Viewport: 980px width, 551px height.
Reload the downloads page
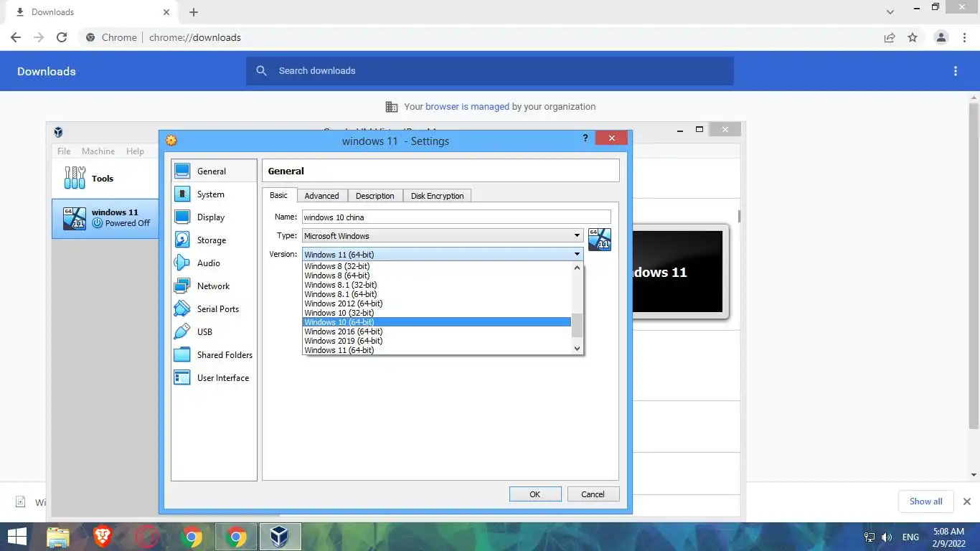pyautogui.click(x=62, y=37)
